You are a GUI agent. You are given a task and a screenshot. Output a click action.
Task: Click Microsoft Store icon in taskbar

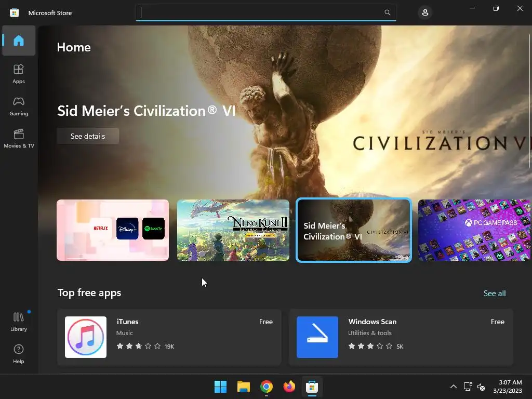312,387
